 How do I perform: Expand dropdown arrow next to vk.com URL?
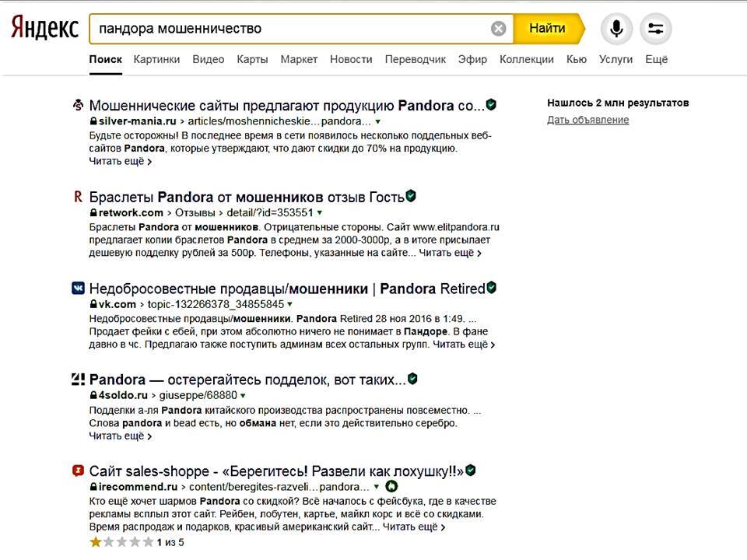tap(289, 304)
